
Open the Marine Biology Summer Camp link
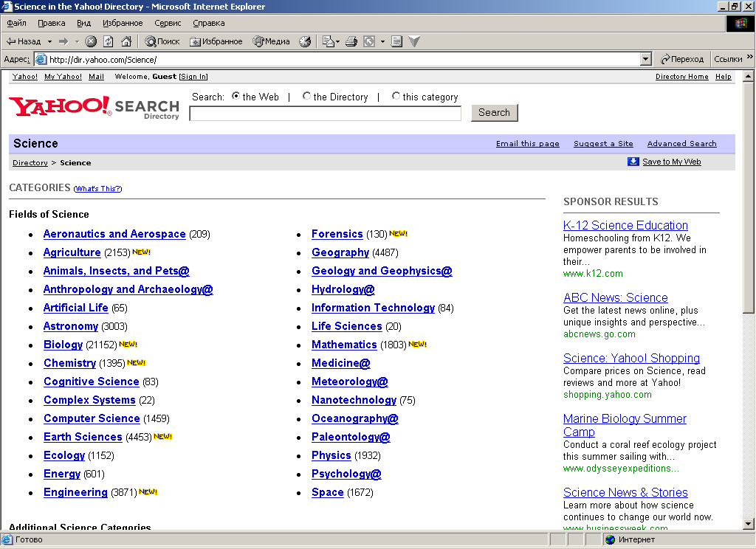pyautogui.click(x=625, y=425)
